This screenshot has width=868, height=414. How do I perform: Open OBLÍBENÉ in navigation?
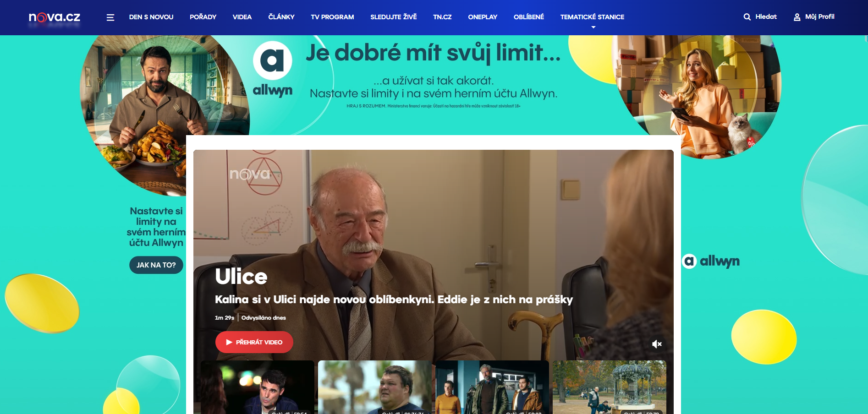(529, 17)
